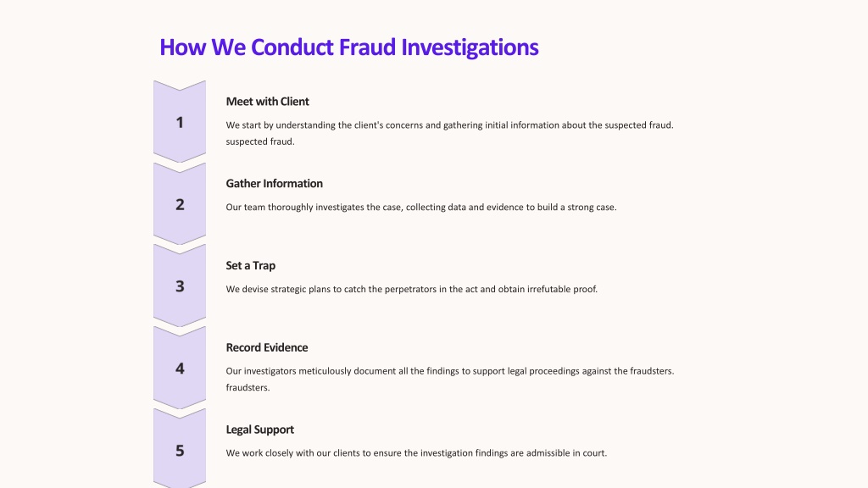This screenshot has width=868, height=488.
Task: Click the step 1 chevron shape
Action: 180,122
